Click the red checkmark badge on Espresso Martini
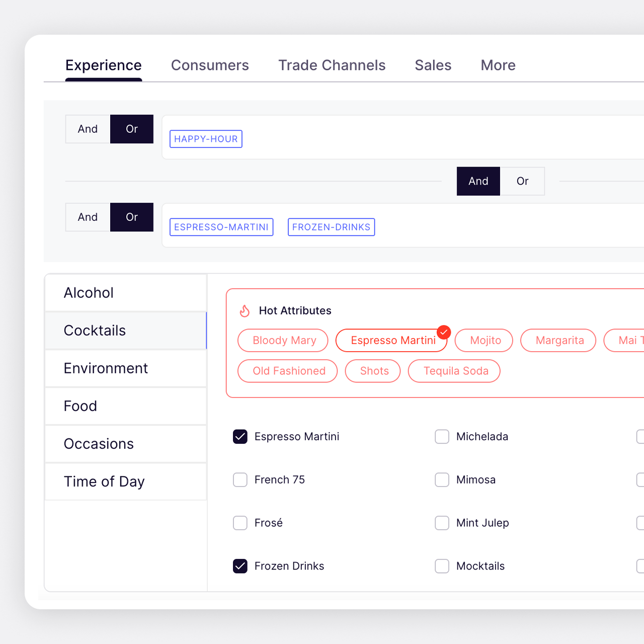 [x=444, y=332]
